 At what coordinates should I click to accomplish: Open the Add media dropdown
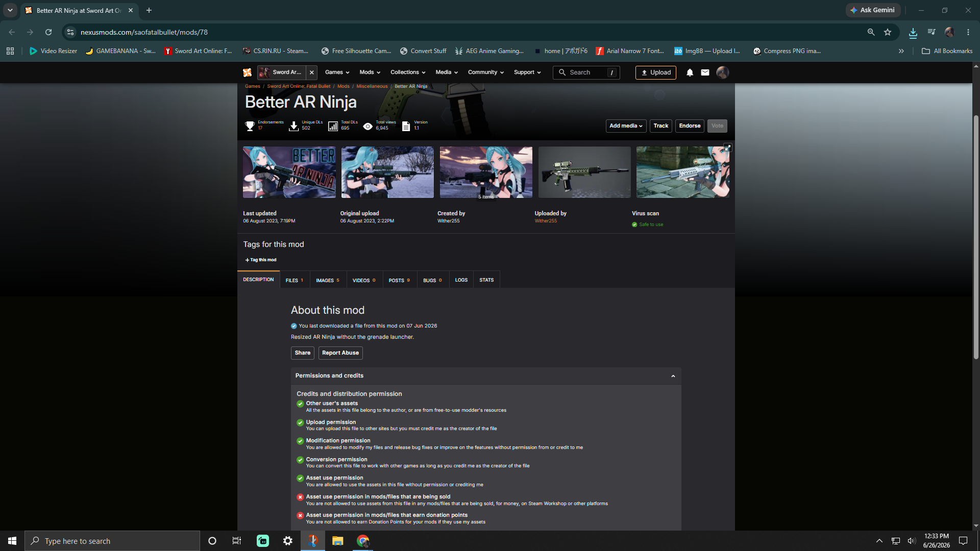(x=626, y=126)
